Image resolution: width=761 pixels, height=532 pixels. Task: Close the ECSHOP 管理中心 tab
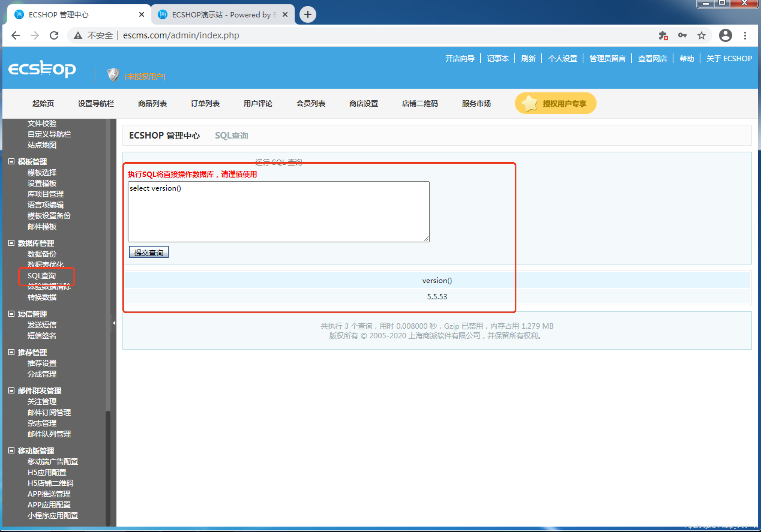[x=142, y=15]
